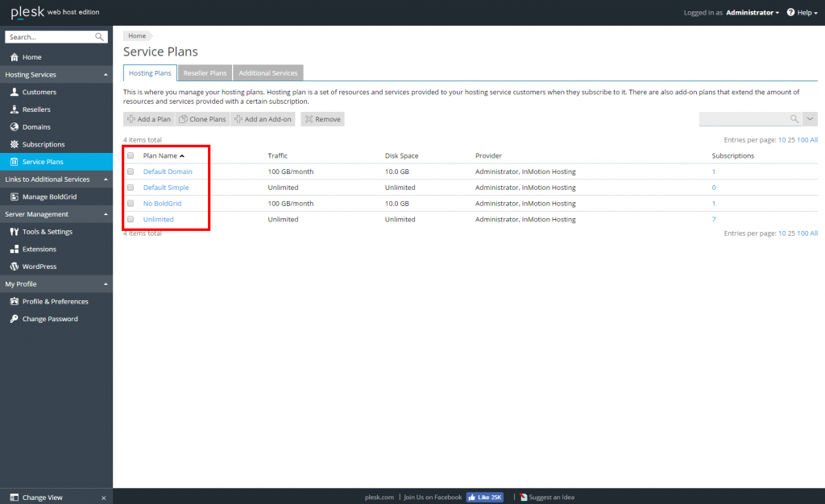Switch to the Additional Services tab

267,73
